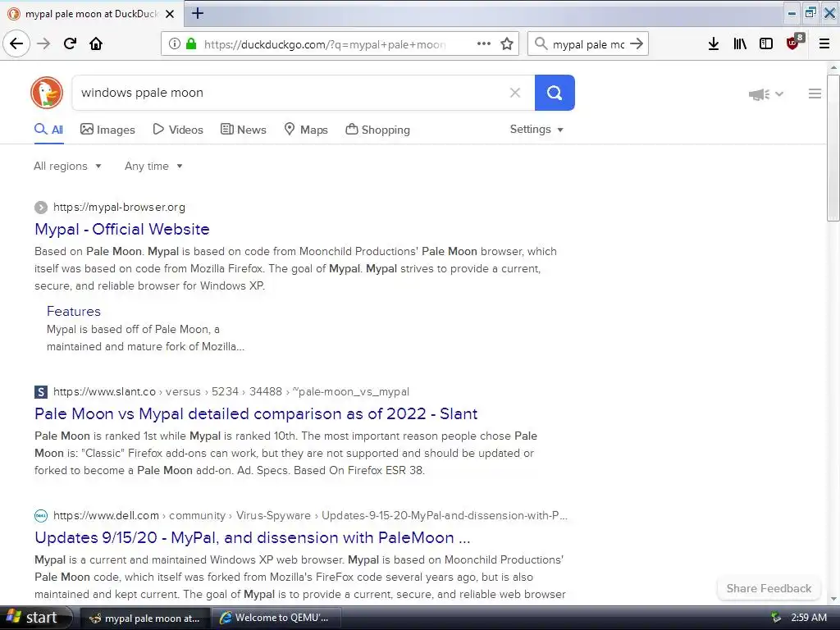Click the Share Feedback button
The width and height of the screenshot is (840, 630).
tap(769, 588)
